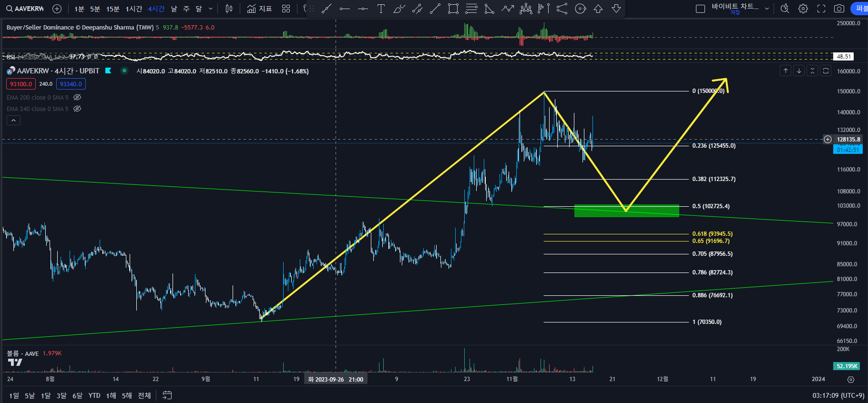Click the compare or add symbol plus icon

click(57, 9)
